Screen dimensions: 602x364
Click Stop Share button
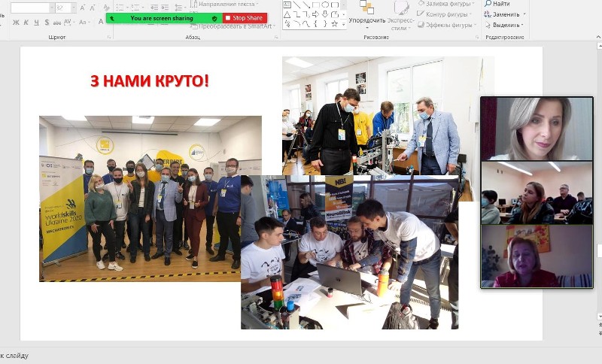point(245,18)
